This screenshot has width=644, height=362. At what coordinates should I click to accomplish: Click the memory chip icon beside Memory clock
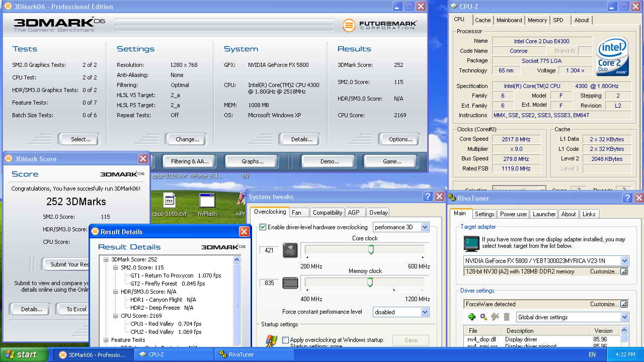point(290,283)
